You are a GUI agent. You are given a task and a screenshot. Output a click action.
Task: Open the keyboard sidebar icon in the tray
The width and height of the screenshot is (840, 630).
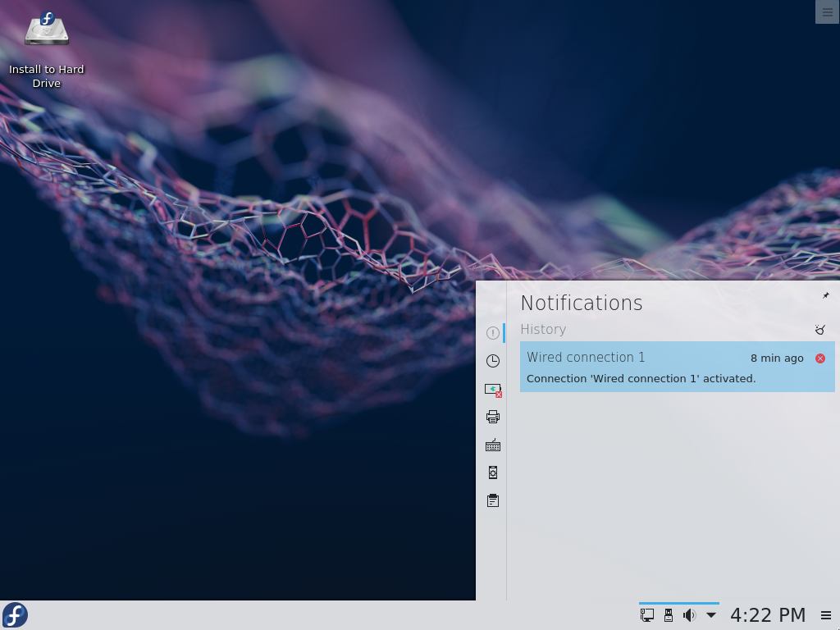pyautogui.click(x=493, y=445)
